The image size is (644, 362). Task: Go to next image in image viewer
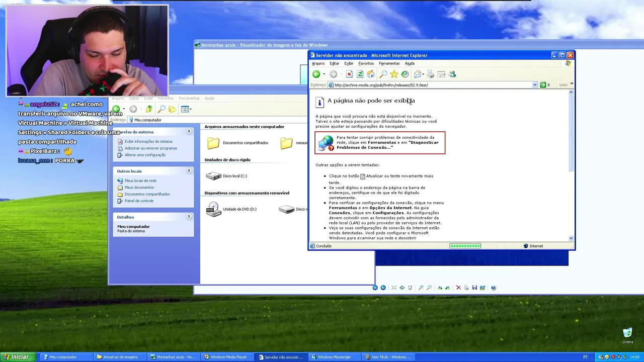(383, 288)
